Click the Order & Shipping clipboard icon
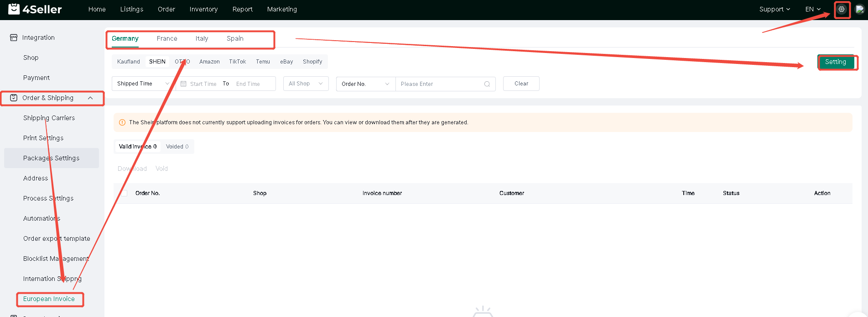Screen dimensions: 868x317 [14, 98]
